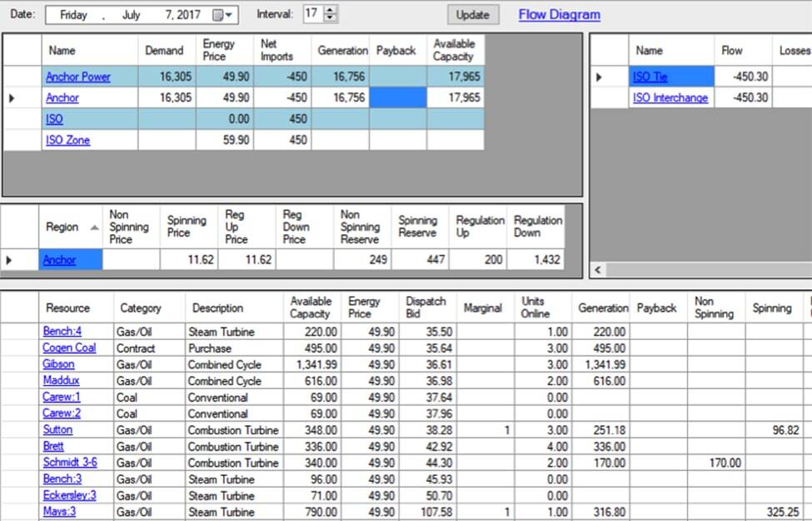Image resolution: width=812 pixels, height=521 pixels.
Task: Click the Update button
Action: [473, 15]
